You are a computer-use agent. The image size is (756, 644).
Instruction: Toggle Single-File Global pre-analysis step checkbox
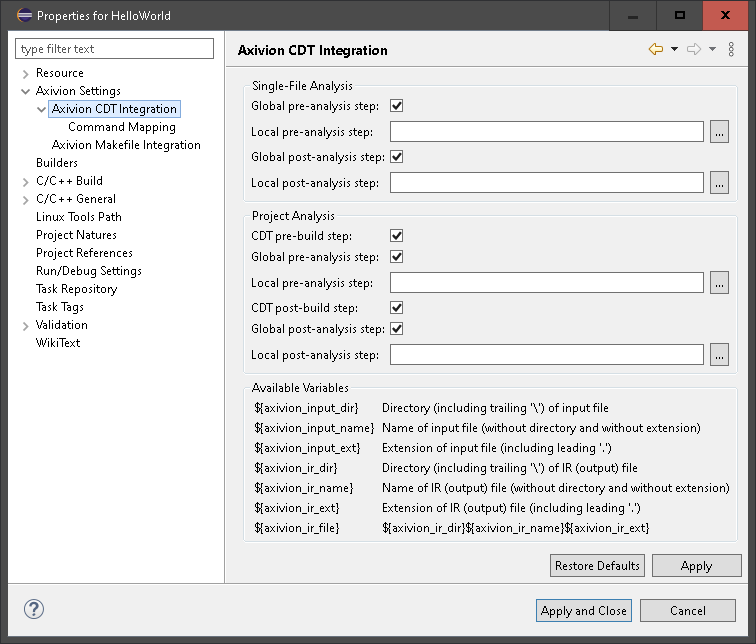coord(397,106)
